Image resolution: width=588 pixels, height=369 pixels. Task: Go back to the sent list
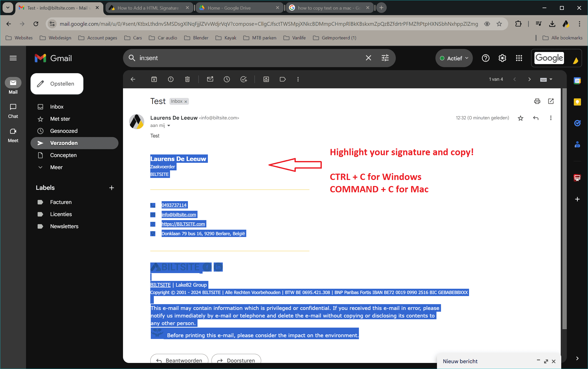click(x=133, y=79)
